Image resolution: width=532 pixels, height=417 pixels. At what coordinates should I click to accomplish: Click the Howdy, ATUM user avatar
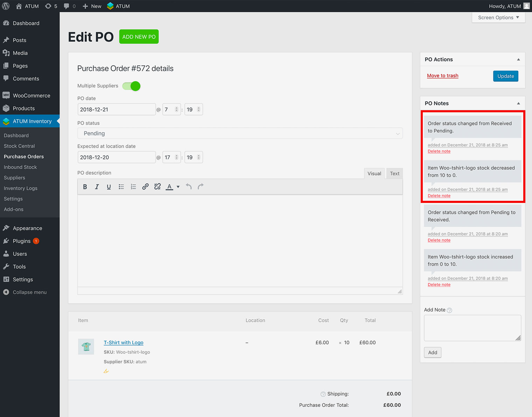coord(526,6)
